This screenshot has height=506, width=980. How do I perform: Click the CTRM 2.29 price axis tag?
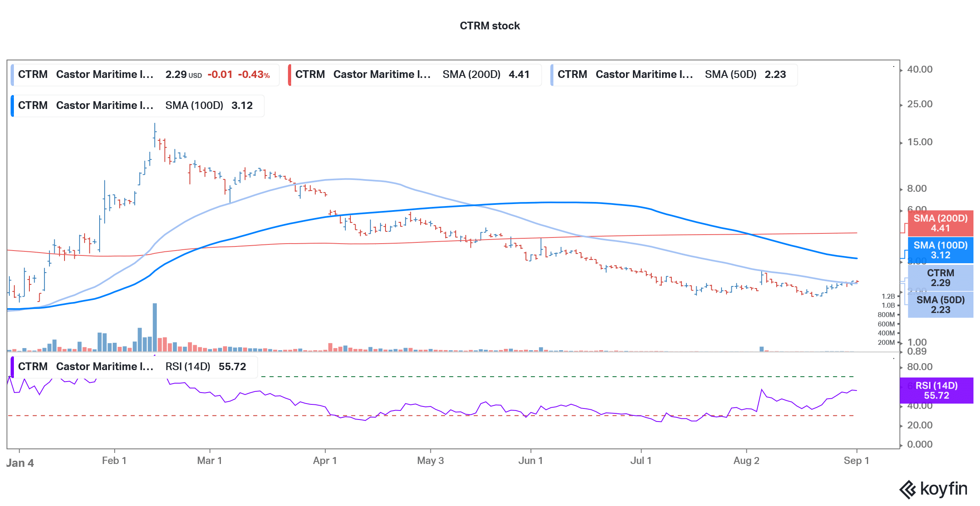940,278
